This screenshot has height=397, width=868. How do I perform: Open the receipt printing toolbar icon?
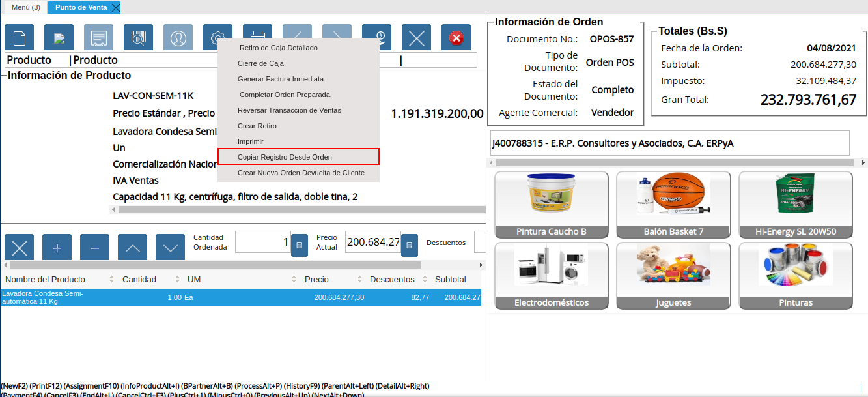click(x=98, y=37)
